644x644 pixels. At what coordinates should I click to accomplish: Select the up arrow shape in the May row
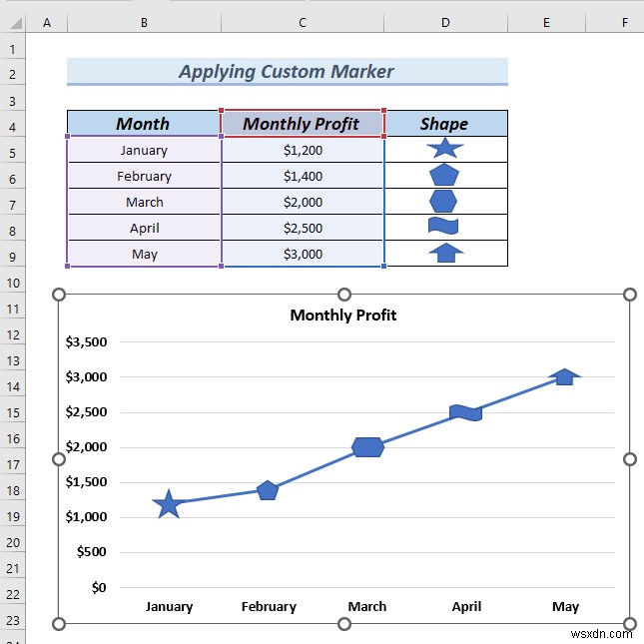click(445, 253)
